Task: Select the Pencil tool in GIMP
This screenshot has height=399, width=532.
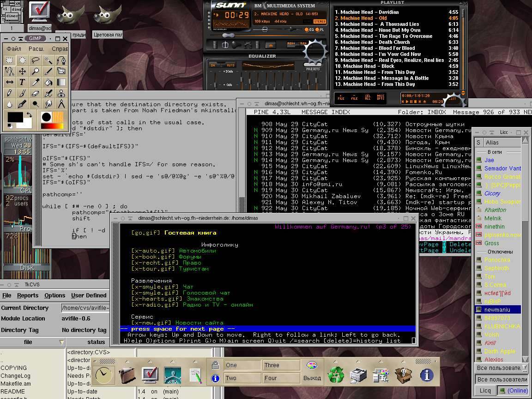Action: 10,93
